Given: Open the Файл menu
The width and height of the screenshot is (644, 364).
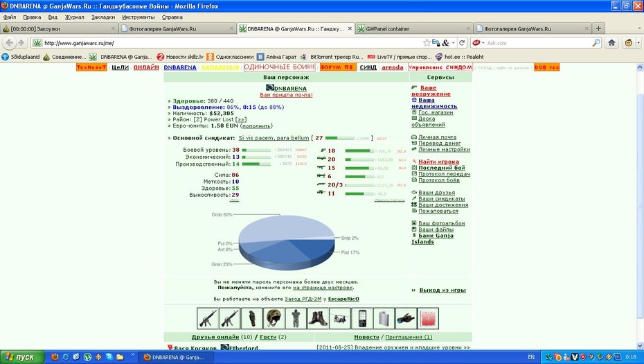Looking at the screenshot, I should tap(10, 17).
